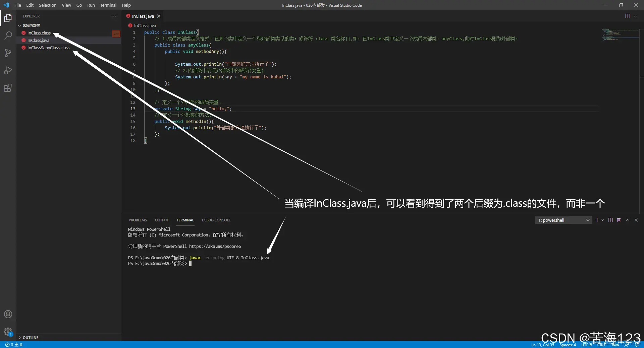
Task: Click InClass.java in the breadcrumb bar
Action: pyautogui.click(x=145, y=25)
